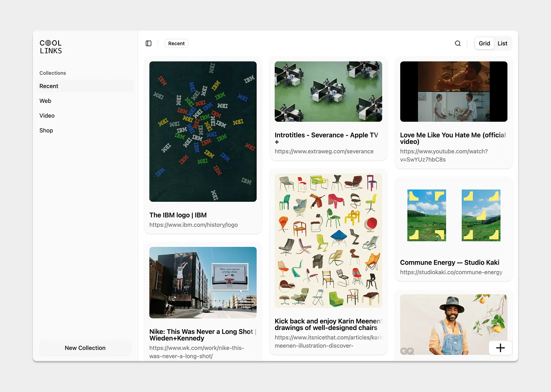
Task: Click 'Love Me Like You Hate Me' title
Action: pos(453,138)
